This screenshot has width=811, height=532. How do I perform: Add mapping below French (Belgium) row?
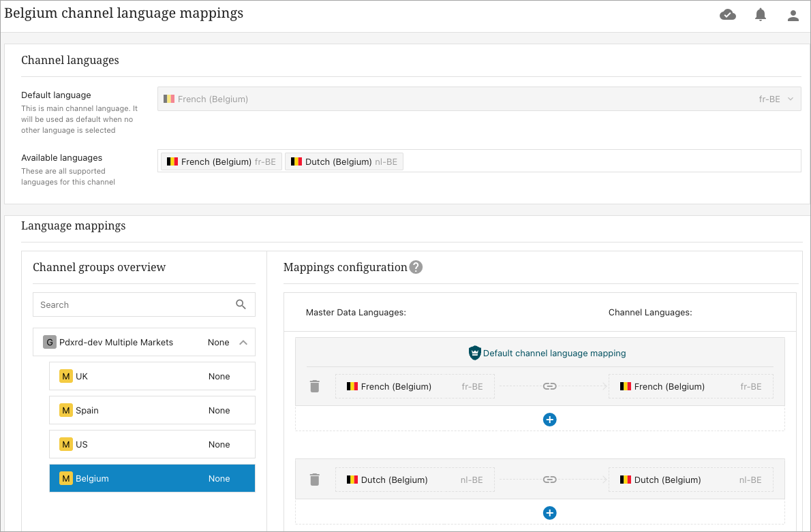(x=550, y=420)
